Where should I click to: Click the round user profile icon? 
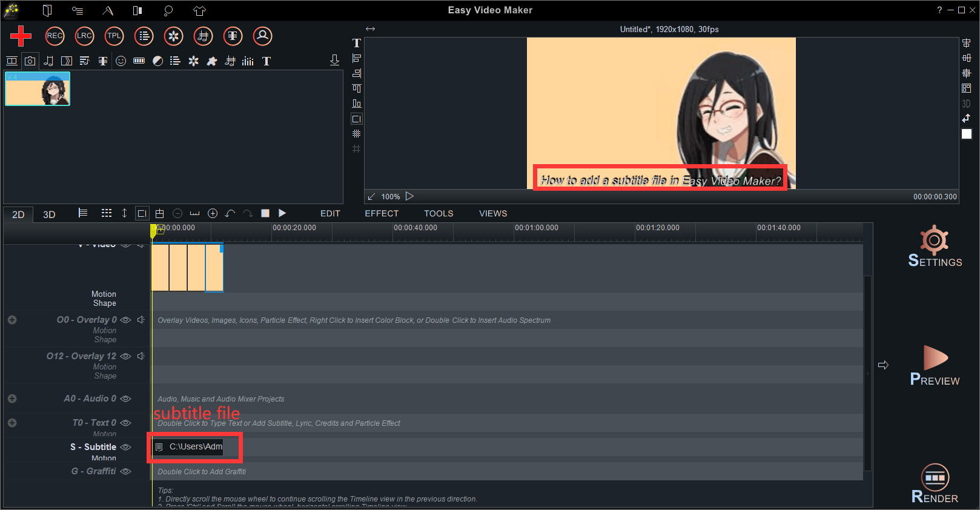262,36
